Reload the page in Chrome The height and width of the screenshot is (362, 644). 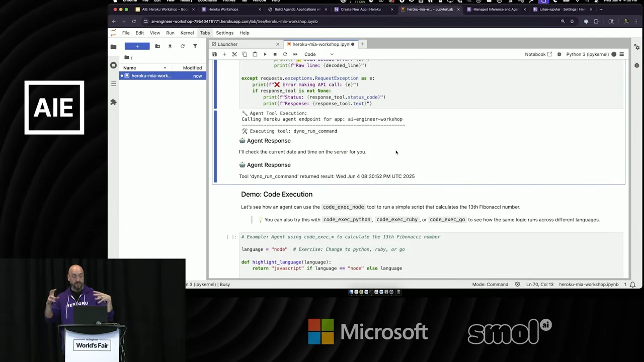[134, 21]
